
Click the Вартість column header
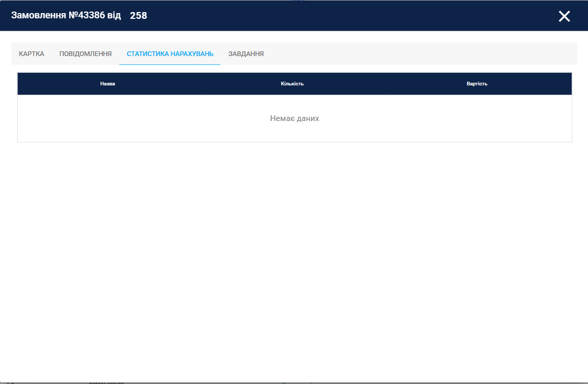pos(476,84)
